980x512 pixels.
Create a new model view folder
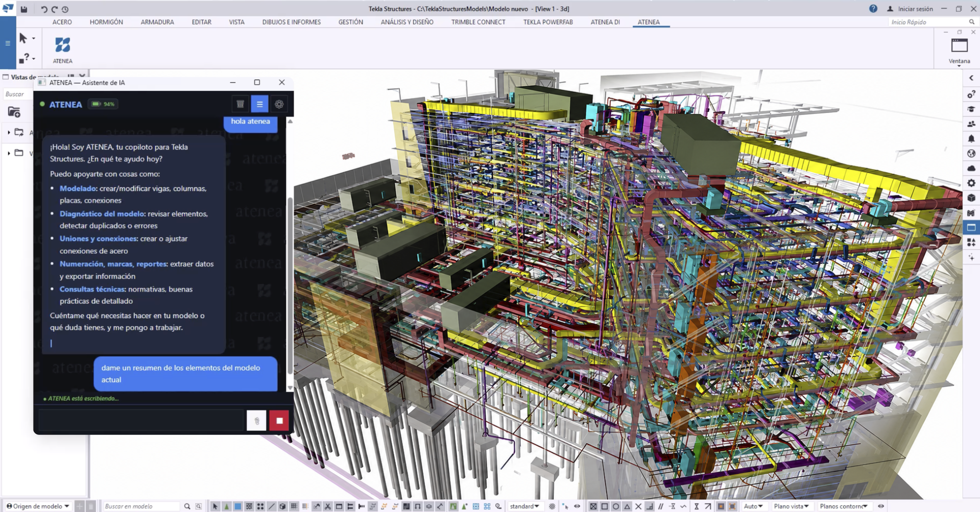click(14, 112)
